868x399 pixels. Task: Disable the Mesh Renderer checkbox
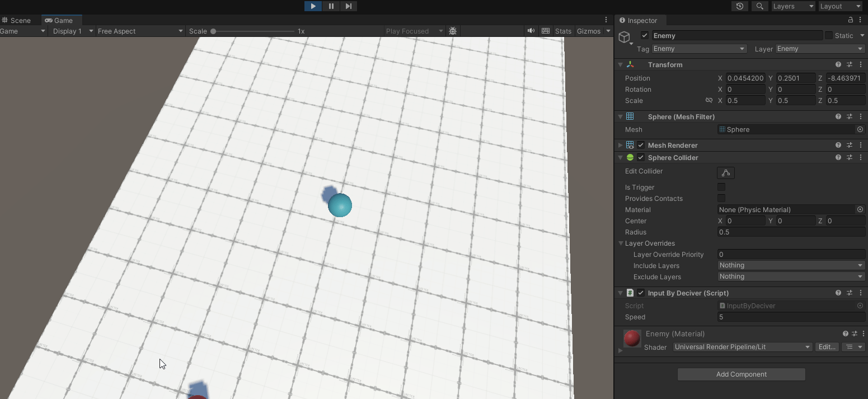tap(641, 145)
